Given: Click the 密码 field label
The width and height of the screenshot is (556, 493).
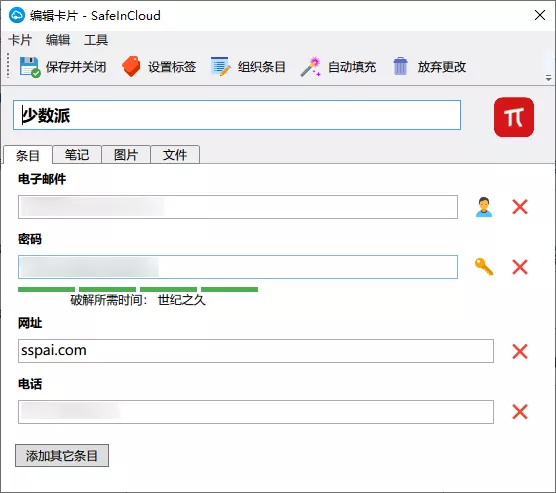Looking at the screenshot, I should pyautogui.click(x=30, y=239).
